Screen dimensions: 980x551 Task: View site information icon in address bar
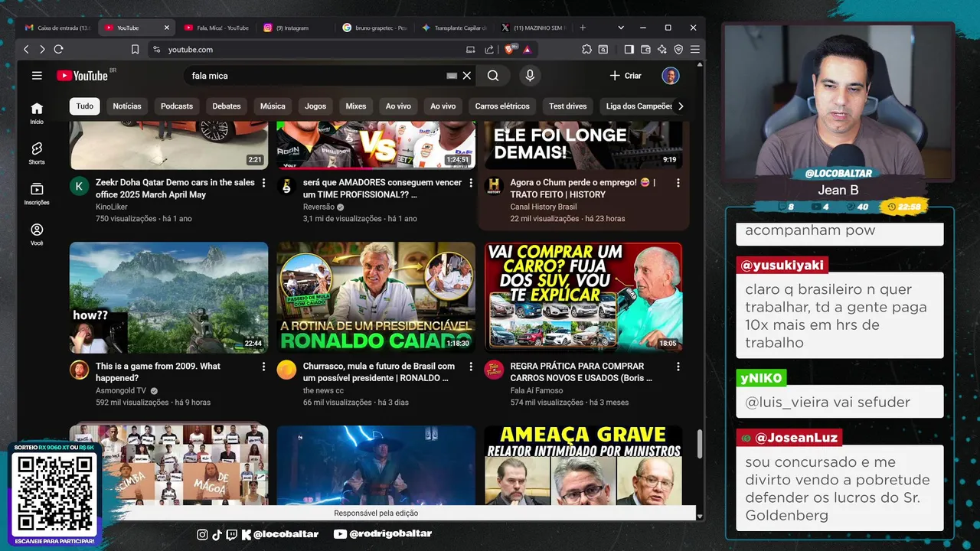[157, 49]
